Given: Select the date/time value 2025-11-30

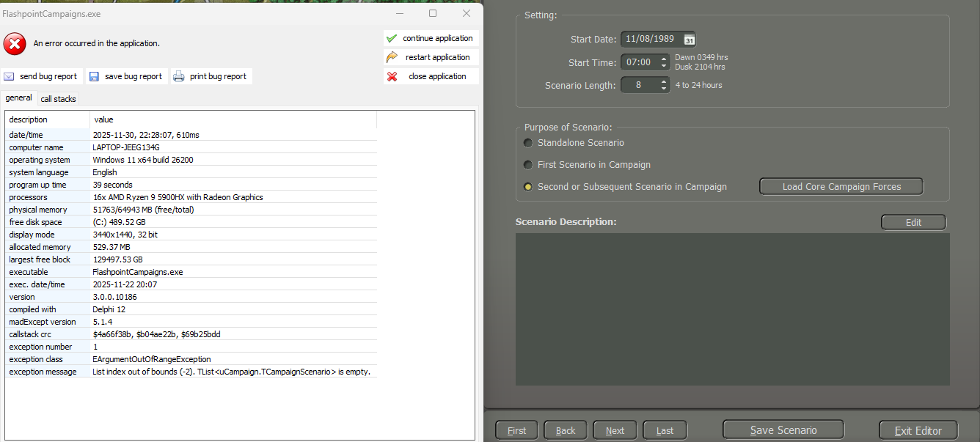Looking at the screenshot, I should point(146,135).
